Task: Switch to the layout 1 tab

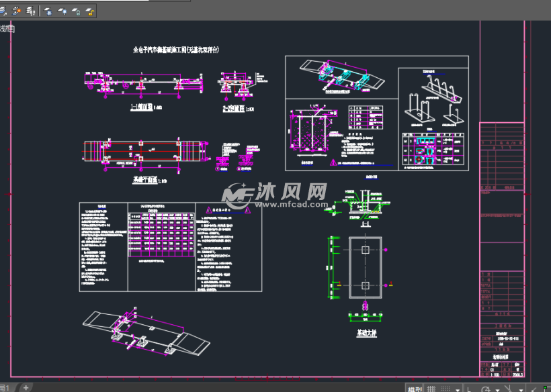Action: (5, 387)
